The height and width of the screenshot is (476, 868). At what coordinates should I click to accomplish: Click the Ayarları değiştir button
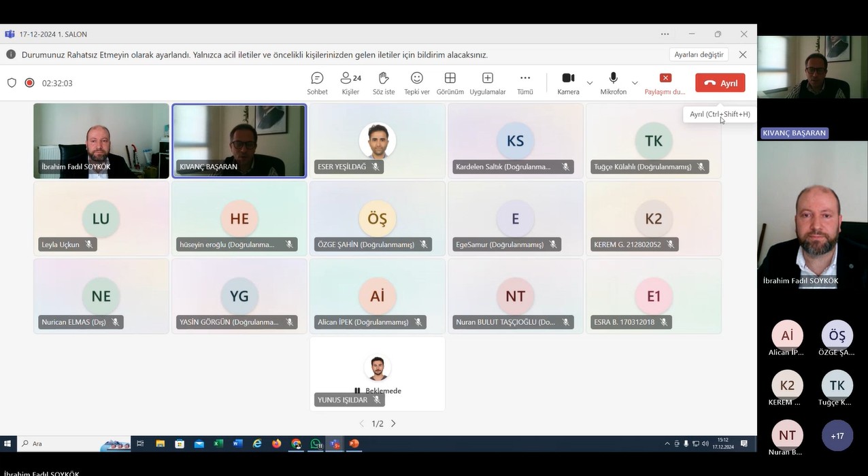click(x=699, y=54)
